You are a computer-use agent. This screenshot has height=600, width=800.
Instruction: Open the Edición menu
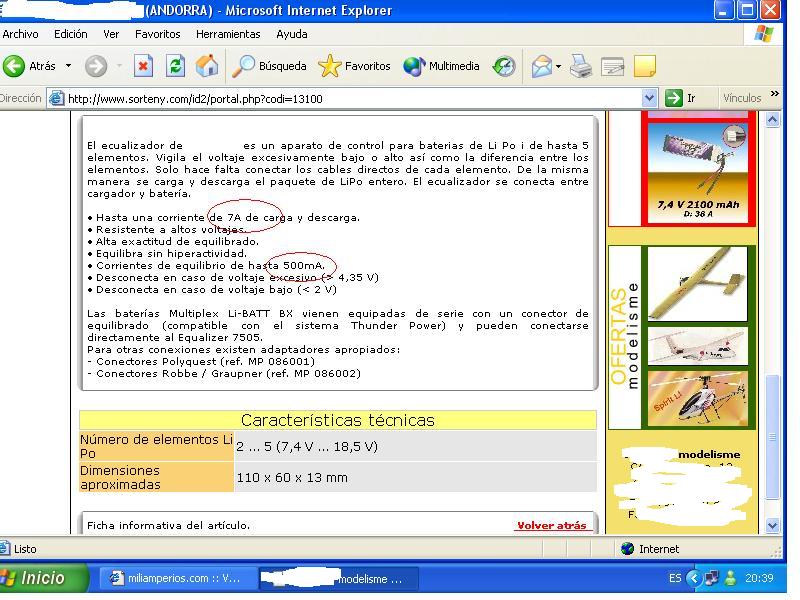tap(70, 34)
